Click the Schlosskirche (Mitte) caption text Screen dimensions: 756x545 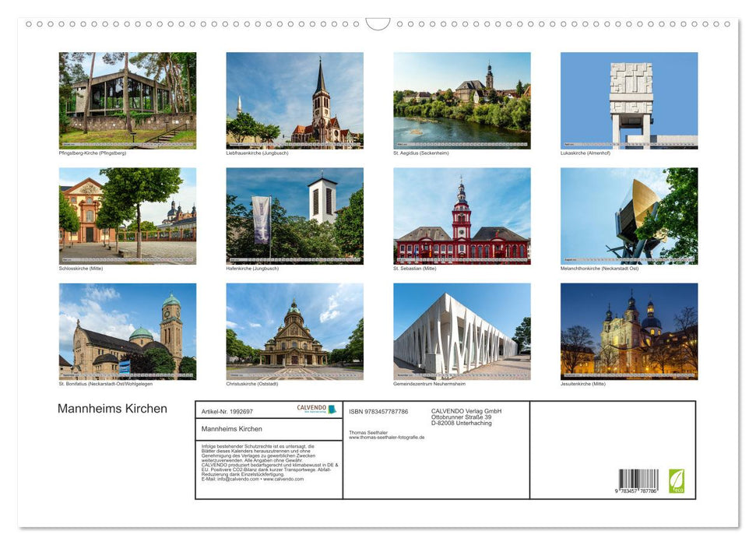(x=80, y=268)
